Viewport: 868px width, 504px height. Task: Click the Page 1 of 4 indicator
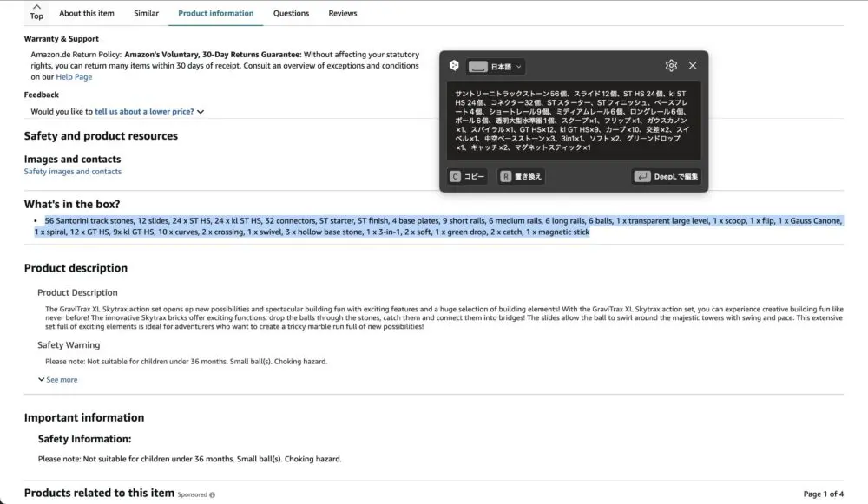pyautogui.click(x=823, y=494)
